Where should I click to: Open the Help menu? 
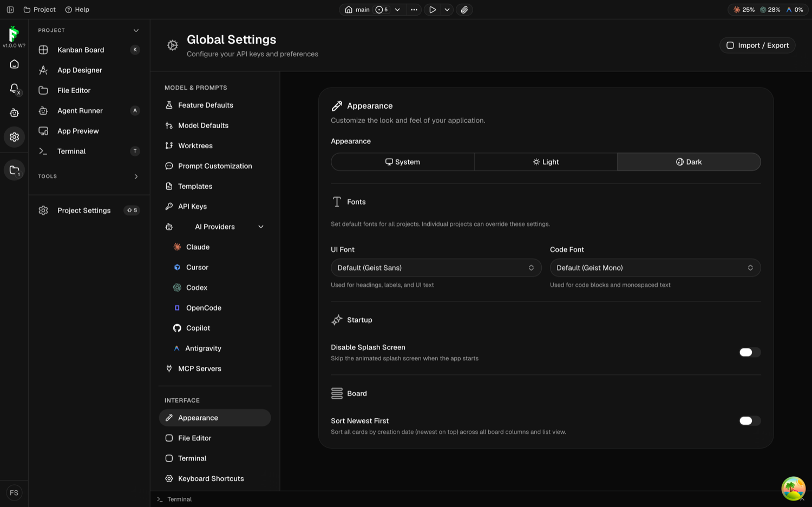click(x=77, y=10)
